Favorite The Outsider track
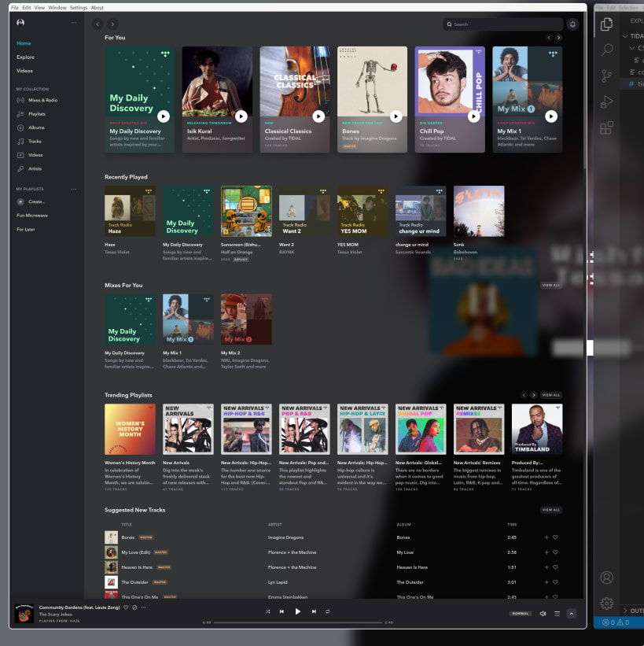 (555, 582)
